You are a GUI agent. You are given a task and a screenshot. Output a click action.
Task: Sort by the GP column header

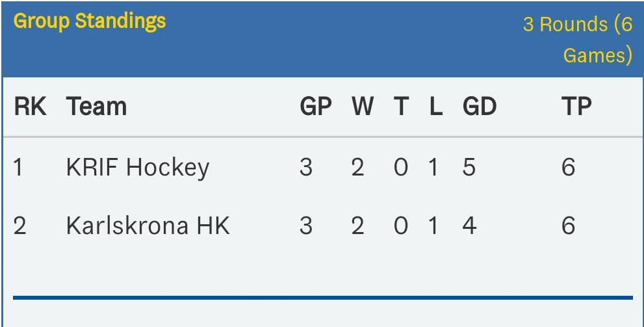click(316, 107)
